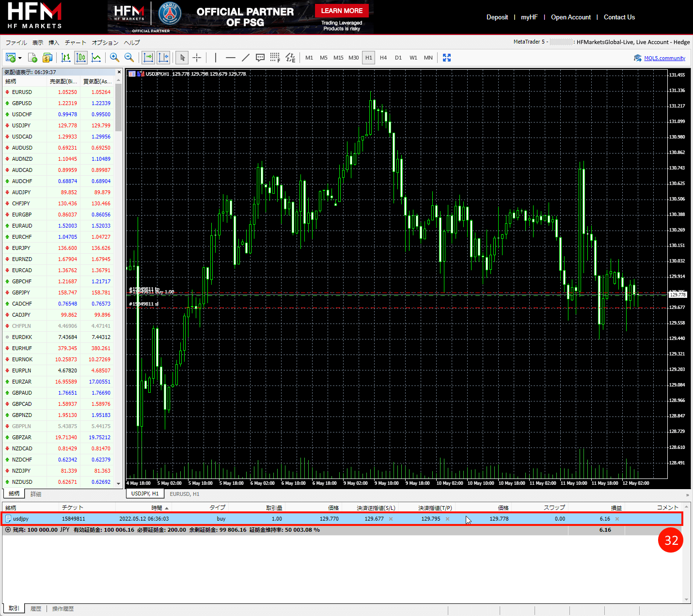The width and height of the screenshot is (693, 616).
Task: Click the LEARN MORE banner button
Action: [x=341, y=11]
